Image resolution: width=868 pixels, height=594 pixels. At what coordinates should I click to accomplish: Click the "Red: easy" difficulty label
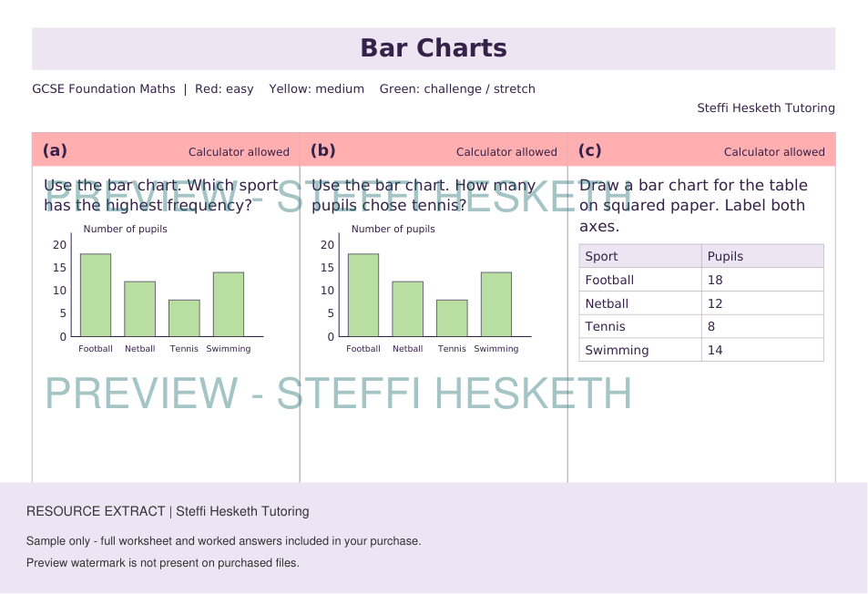[x=224, y=89]
